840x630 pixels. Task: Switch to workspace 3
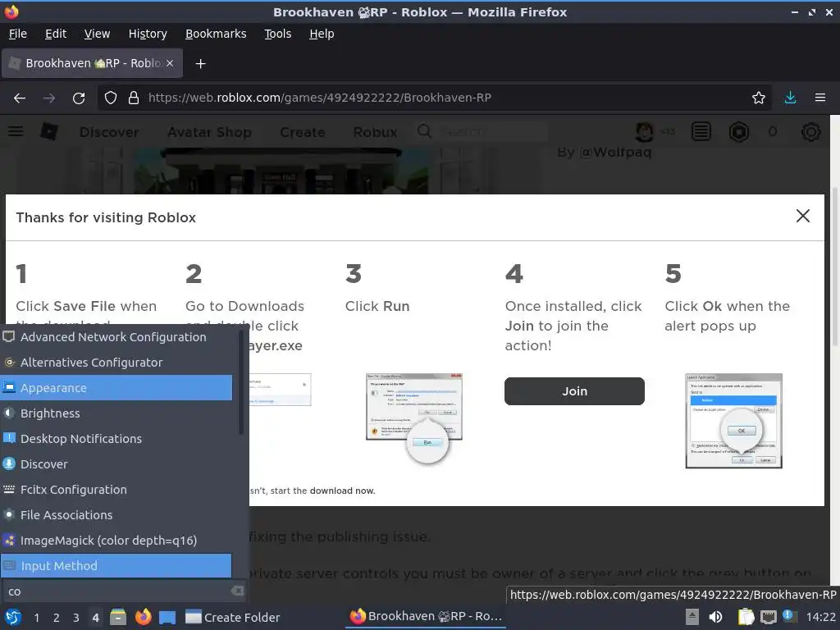76,618
